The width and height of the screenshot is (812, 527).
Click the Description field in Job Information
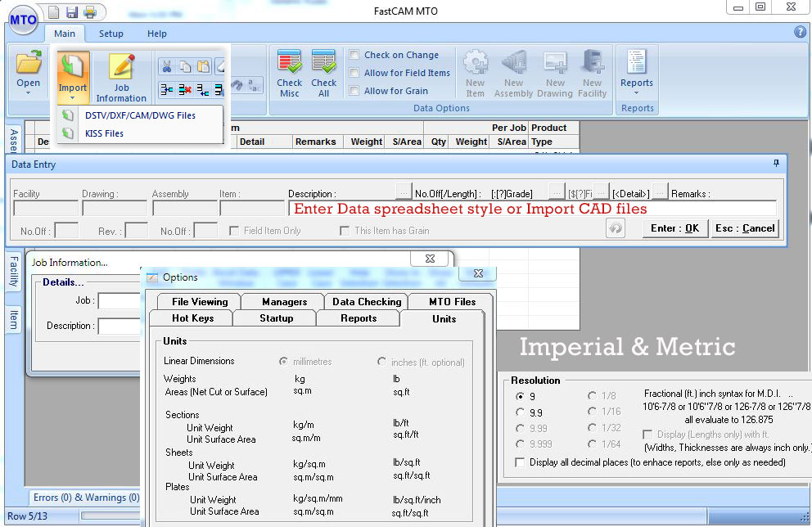point(120,327)
